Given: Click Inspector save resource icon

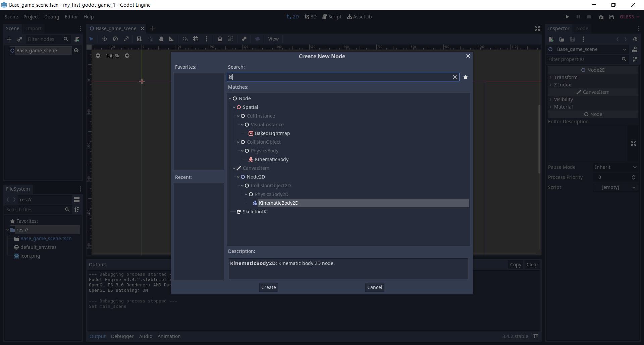Looking at the screenshot, I should click(x=573, y=39).
